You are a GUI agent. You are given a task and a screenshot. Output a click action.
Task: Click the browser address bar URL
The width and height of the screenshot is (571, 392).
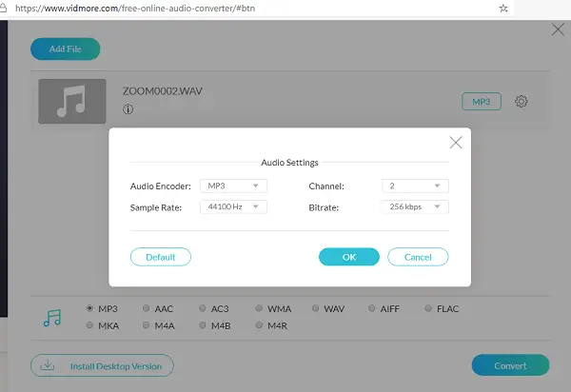135,9
